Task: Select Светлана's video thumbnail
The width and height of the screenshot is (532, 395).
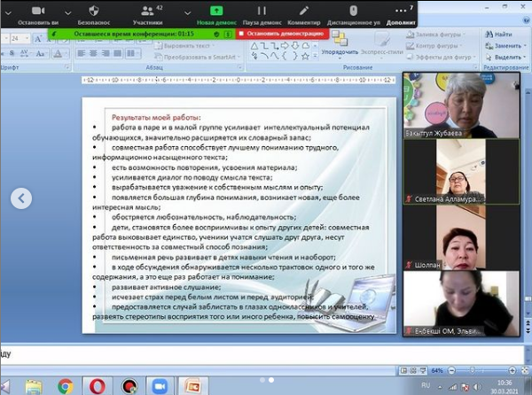Action: pos(447,169)
